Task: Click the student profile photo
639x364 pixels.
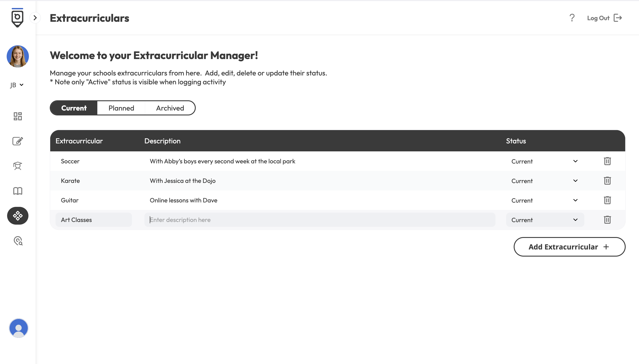Action: click(x=18, y=56)
